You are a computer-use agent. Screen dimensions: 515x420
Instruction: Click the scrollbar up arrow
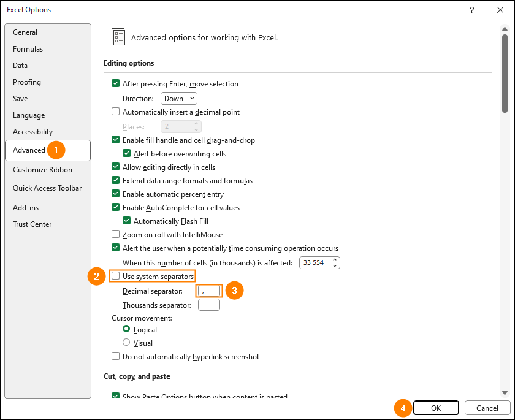[505, 29]
